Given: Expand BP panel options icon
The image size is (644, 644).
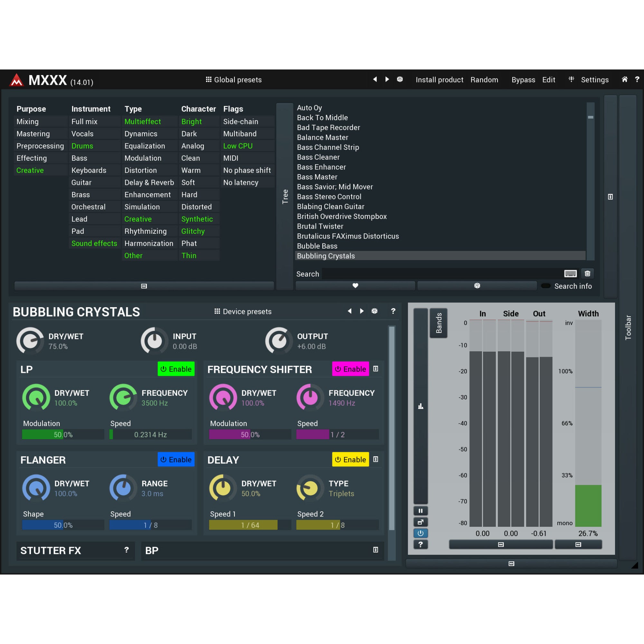Looking at the screenshot, I should pos(376,550).
